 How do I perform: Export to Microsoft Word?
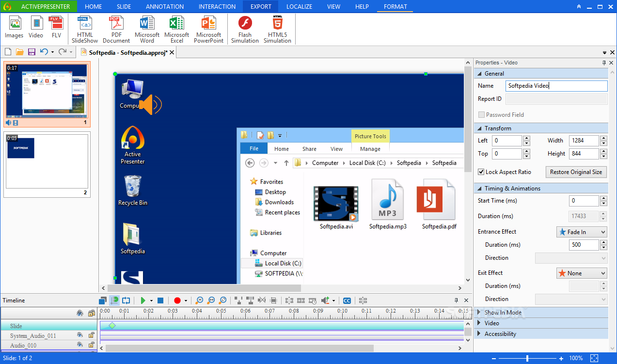click(147, 30)
